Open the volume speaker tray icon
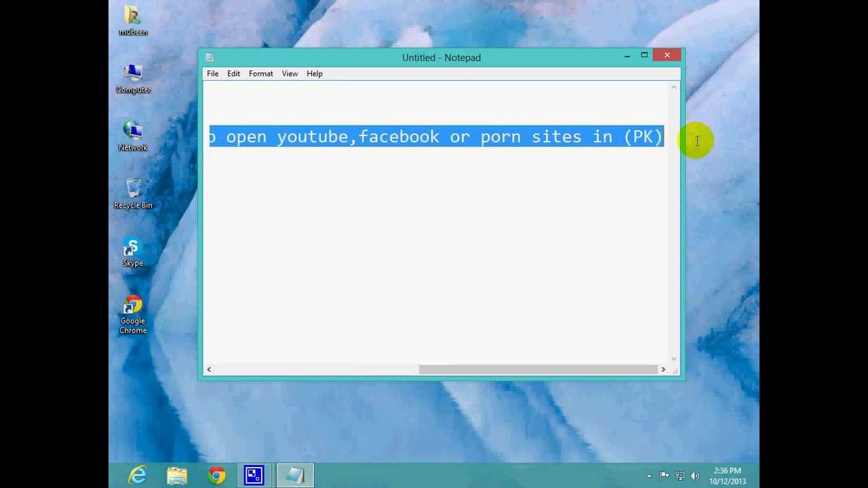The width and height of the screenshot is (868, 488). click(695, 476)
